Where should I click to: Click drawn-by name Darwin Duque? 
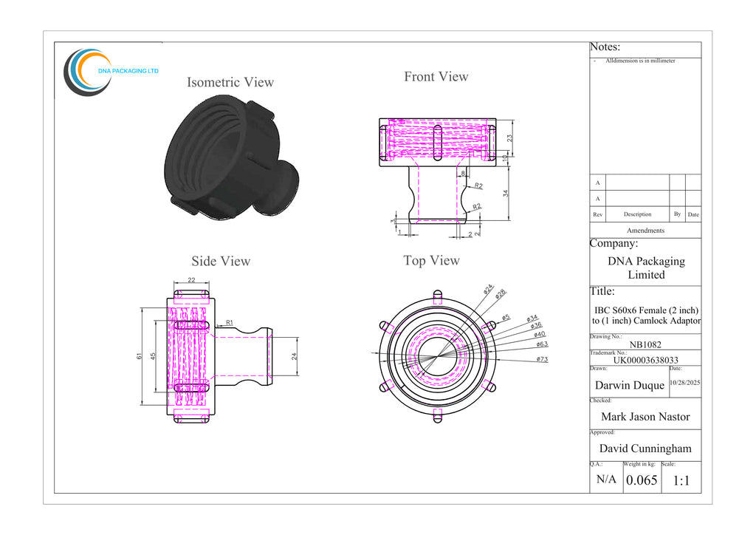click(629, 385)
